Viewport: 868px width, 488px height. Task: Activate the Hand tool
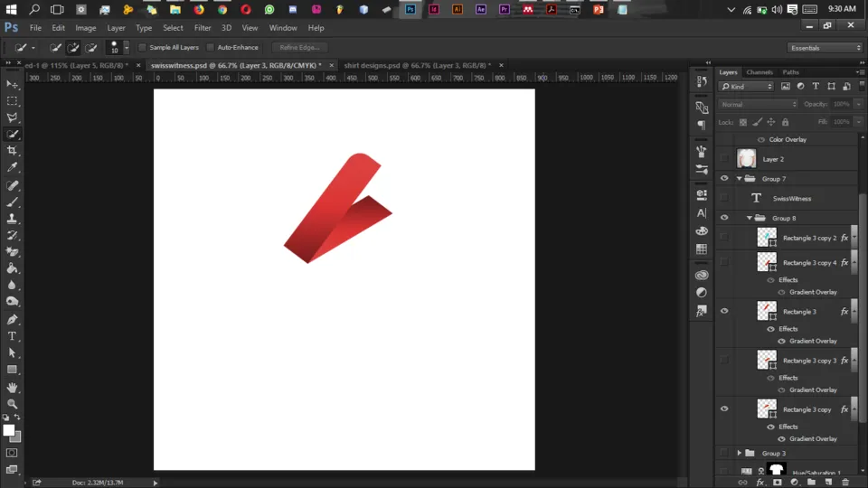pyautogui.click(x=13, y=388)
